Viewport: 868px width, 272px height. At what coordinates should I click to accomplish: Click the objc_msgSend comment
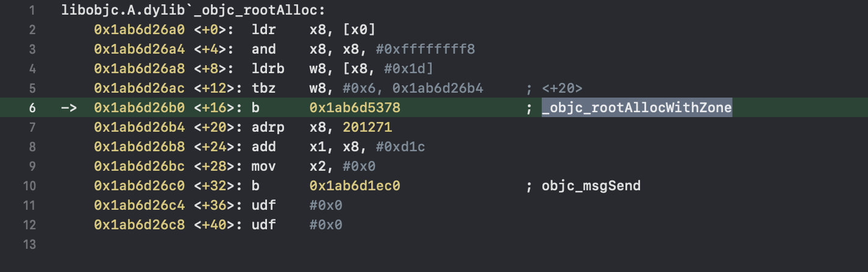[x=591, y=186]
